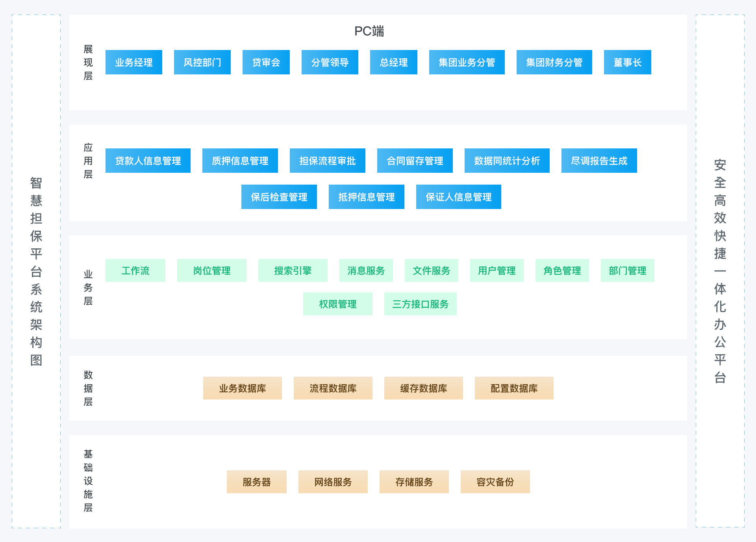Click the 贷审会 box
Screen dimensions: 756x542
coord(266,62)
